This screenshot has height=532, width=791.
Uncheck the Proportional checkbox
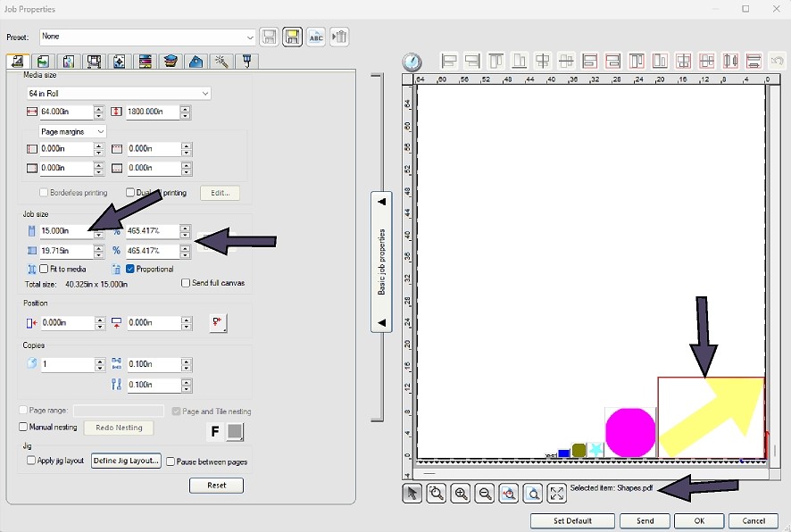click(x=130, y=269)
